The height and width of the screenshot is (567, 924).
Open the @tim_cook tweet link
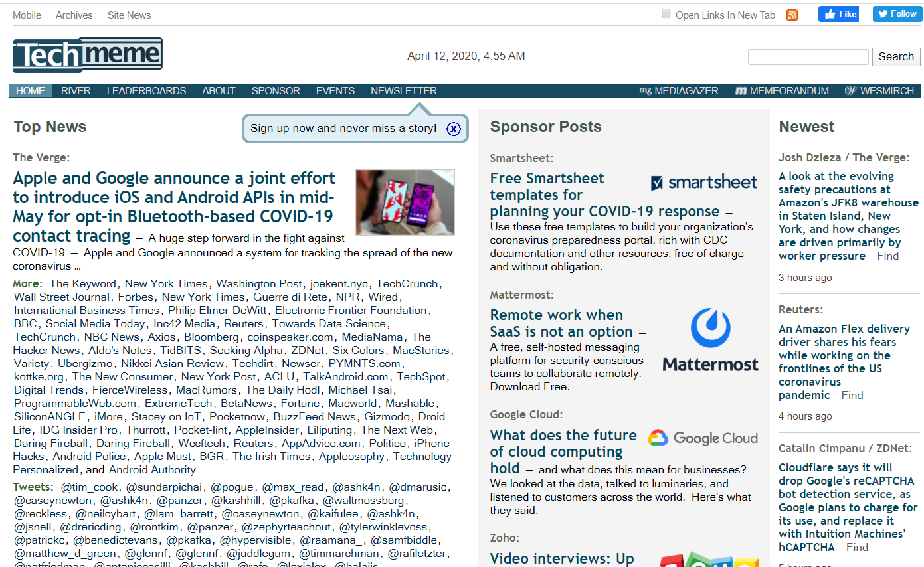point(90,487)
